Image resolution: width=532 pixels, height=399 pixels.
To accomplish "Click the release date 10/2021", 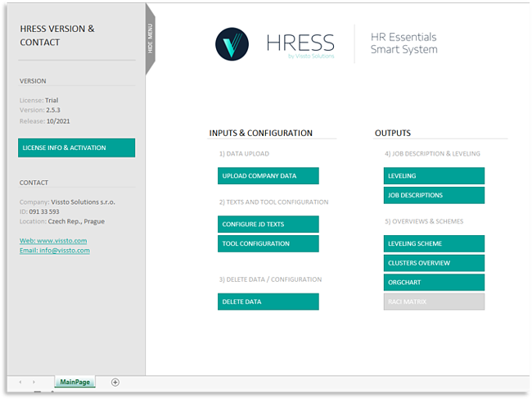I will point(58,121).
